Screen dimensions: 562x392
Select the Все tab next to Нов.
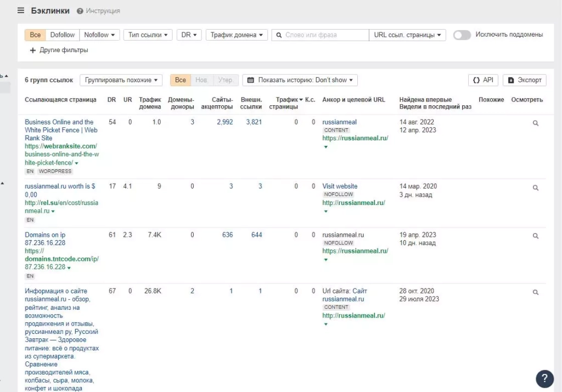[x=180, y=80]
